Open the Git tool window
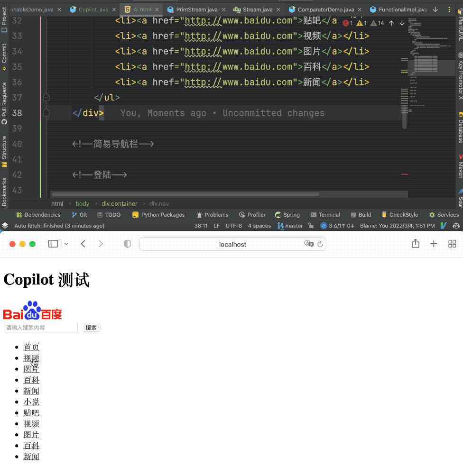 pos(79,215)
